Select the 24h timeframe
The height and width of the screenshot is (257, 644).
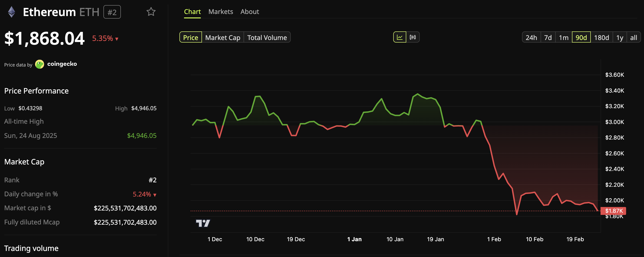pos(532,37)
